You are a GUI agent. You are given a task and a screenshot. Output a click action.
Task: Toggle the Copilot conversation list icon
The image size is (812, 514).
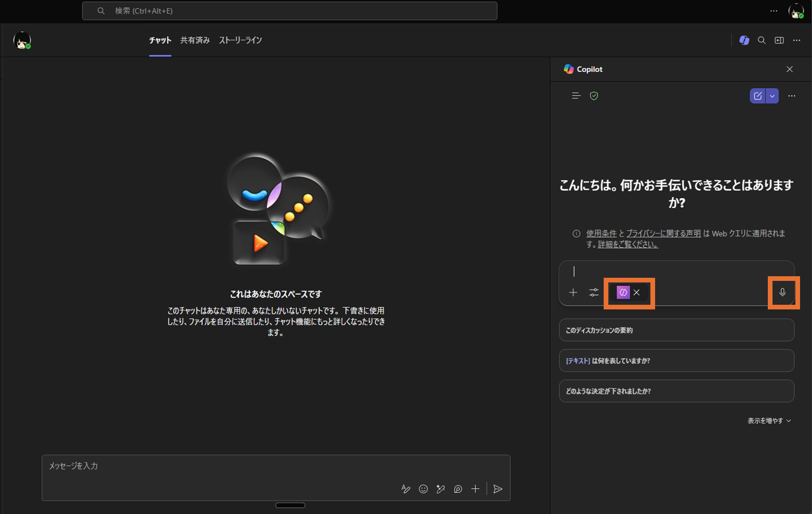pos(576,96)
